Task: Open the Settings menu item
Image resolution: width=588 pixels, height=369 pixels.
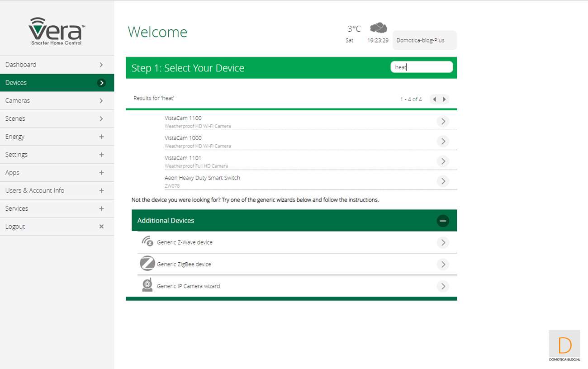Action: 57,155
